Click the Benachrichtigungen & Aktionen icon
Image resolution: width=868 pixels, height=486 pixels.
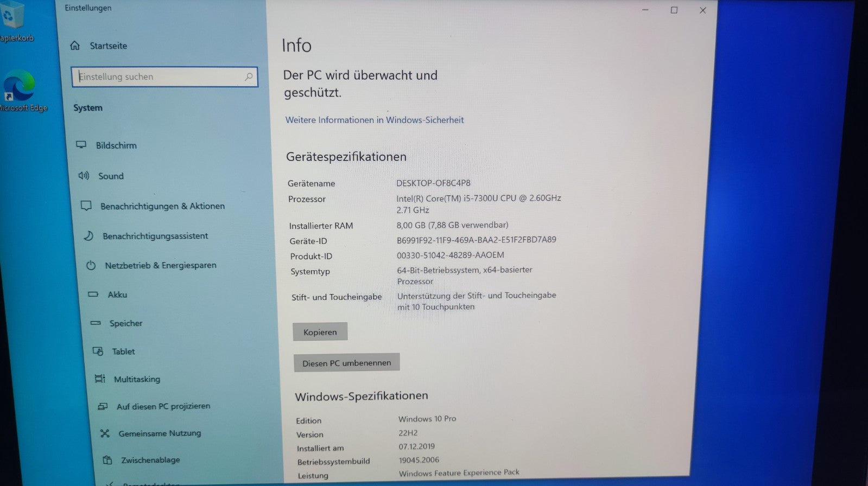tap(86, 206)
